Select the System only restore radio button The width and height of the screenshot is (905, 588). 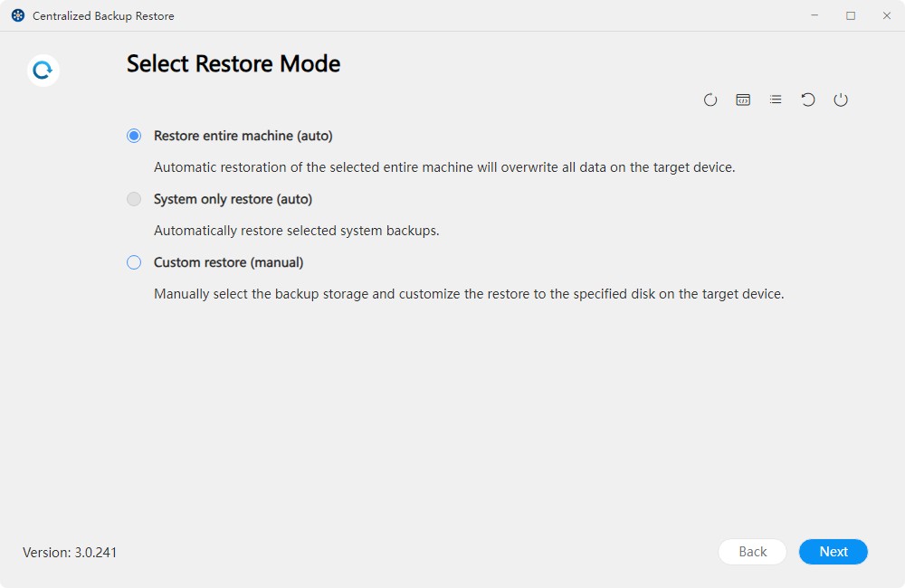[x=134, y=199]
